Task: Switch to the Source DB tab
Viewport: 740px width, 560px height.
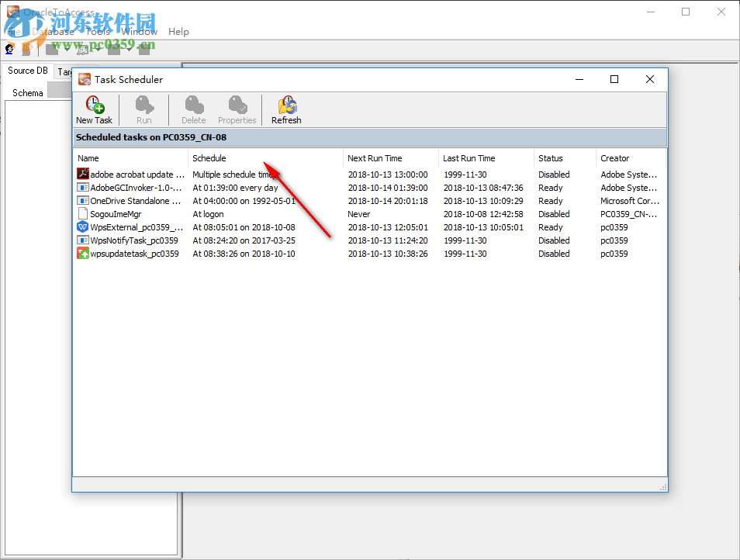Action: click(x=27, y=70)
